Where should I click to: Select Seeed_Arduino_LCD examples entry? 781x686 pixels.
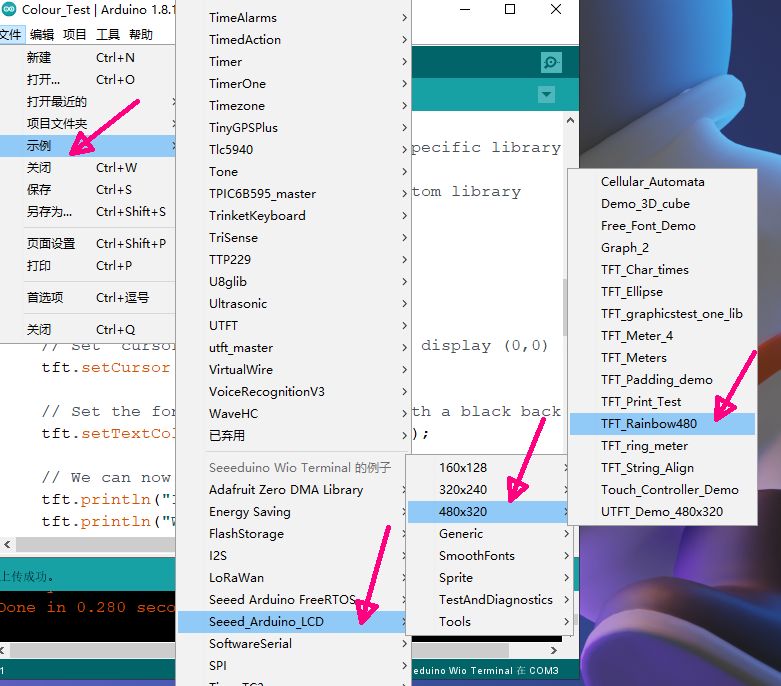pyautogui.click(x=294, y=622)
